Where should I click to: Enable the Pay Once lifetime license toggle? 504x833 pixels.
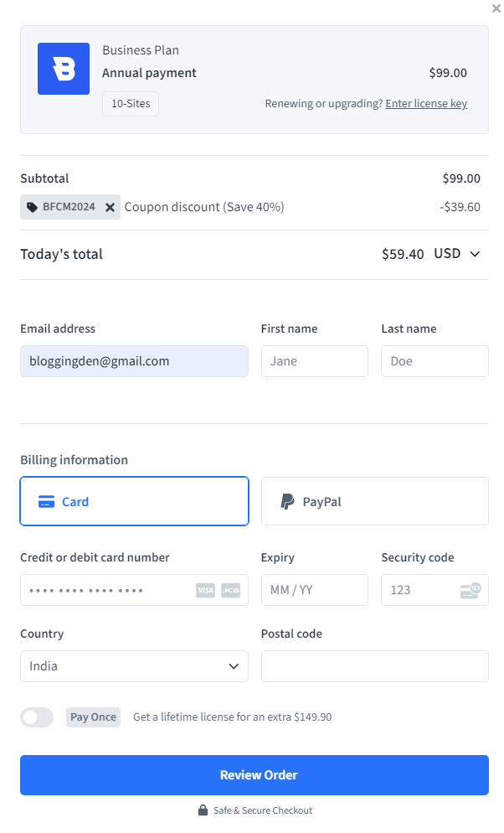(x=37, y=717)
